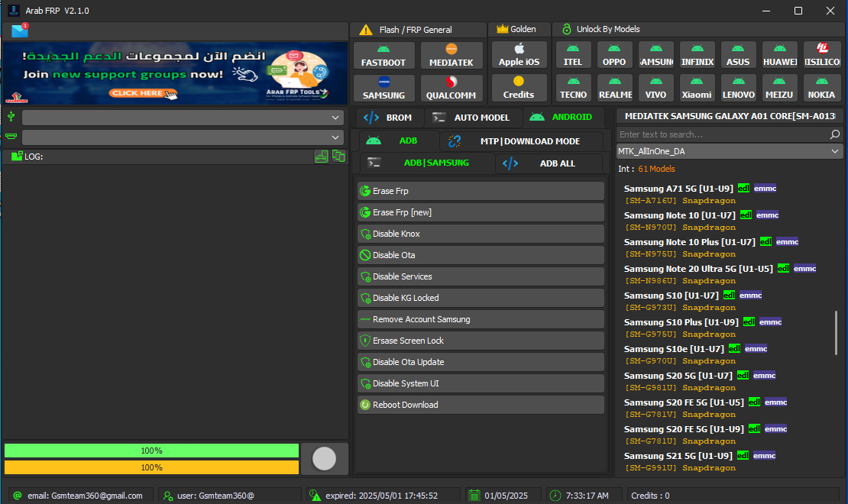Expand the USB device dropdown
The height and width of the screenshot is (504, 848).
click(183, 118)
